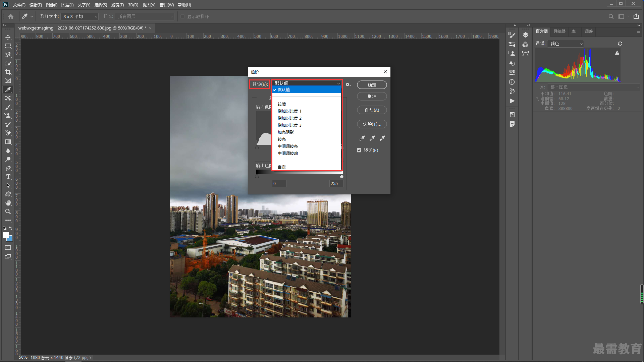Select the Quick Selection tool
Screen dimensions: 644x362
8,63
